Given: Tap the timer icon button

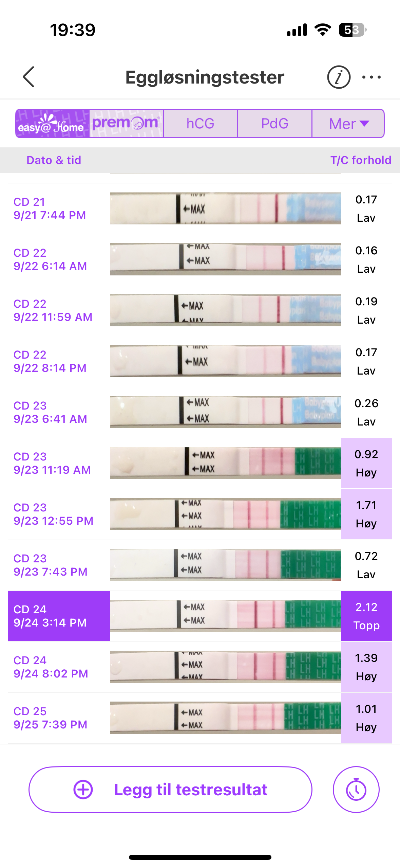Looking at the screenshot, I should pyautogui.click(x=356, y=789).
